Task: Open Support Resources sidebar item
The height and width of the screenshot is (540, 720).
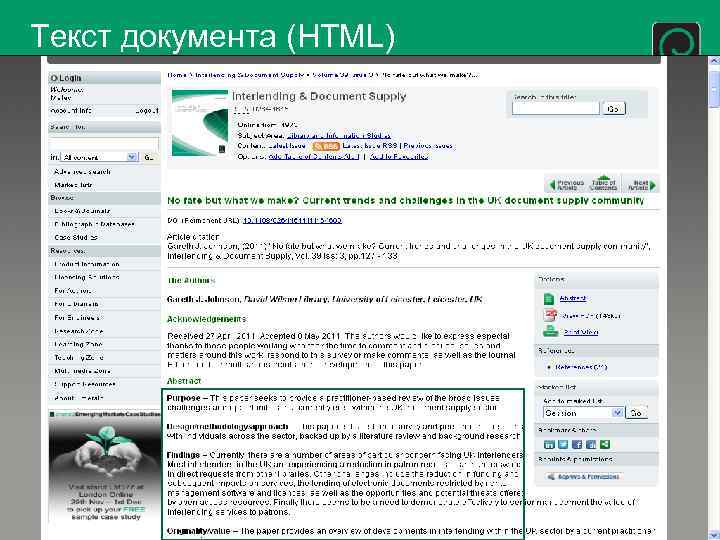Action: pos(85,384)
